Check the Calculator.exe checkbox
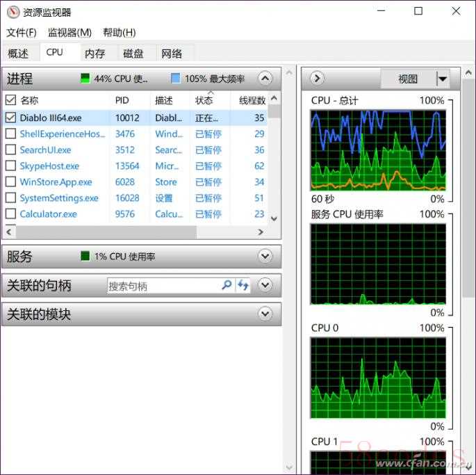 point(10,214)
